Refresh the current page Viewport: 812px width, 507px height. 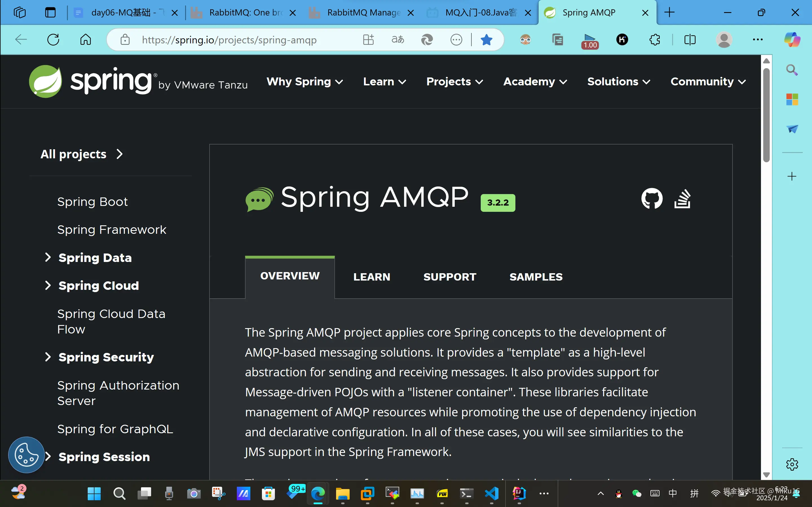53,40
